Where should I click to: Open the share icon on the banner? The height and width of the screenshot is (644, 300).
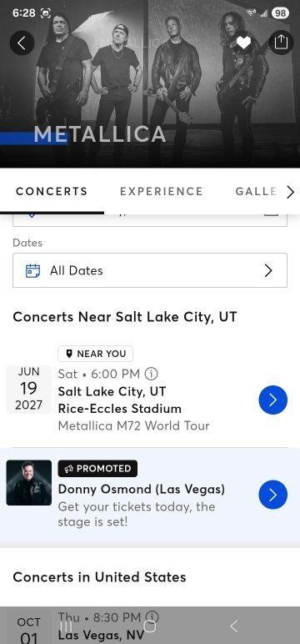pos(281,43)
